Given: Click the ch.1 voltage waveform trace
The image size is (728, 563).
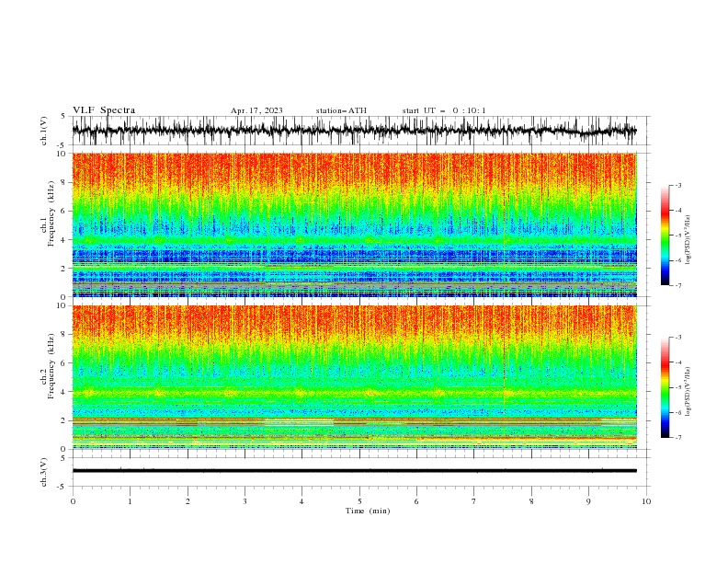Looking at the screenshot, I should [354, 131].
